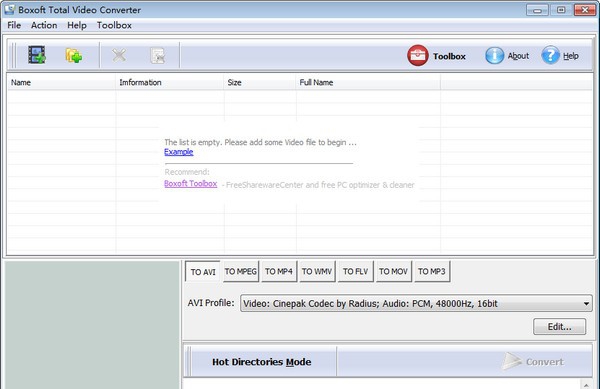Image resolution: width=600 pixels, height=389 pixels.
Task: Click Hot Directories Mode button
Action: (262, 362)
